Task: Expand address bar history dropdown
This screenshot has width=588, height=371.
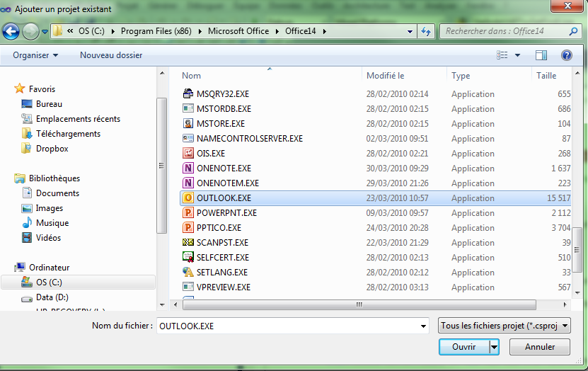Action: click(410, 32)
